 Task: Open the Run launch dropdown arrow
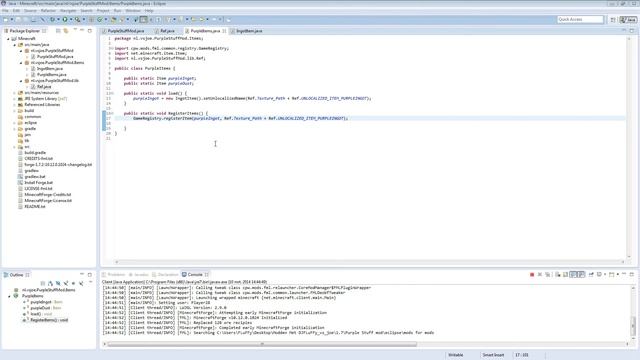[x=71, y=20]
